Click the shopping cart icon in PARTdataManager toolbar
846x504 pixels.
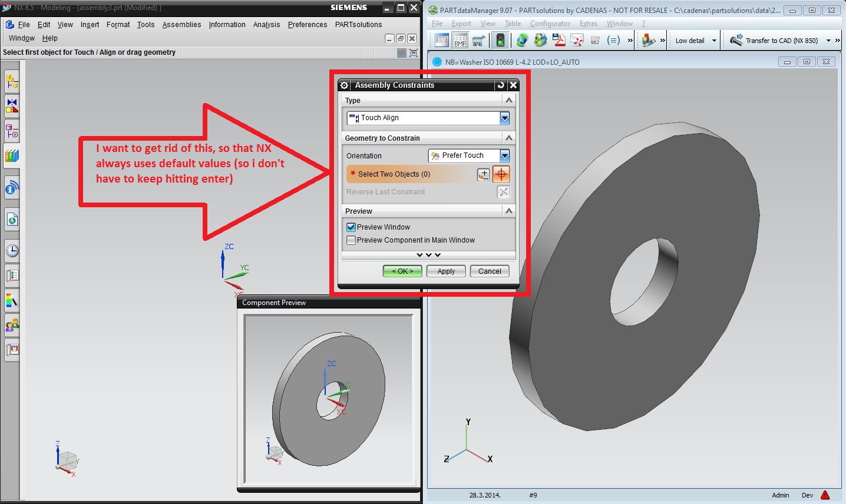click(x=478, y=41)
